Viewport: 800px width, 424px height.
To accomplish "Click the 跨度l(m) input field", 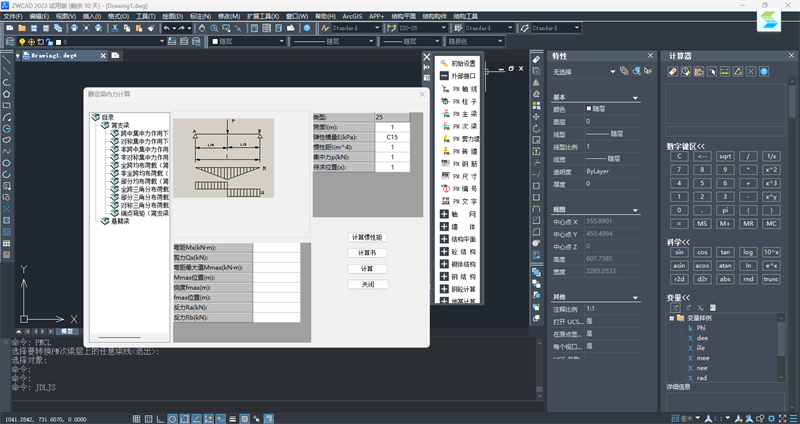I will (x=391, y=128).
